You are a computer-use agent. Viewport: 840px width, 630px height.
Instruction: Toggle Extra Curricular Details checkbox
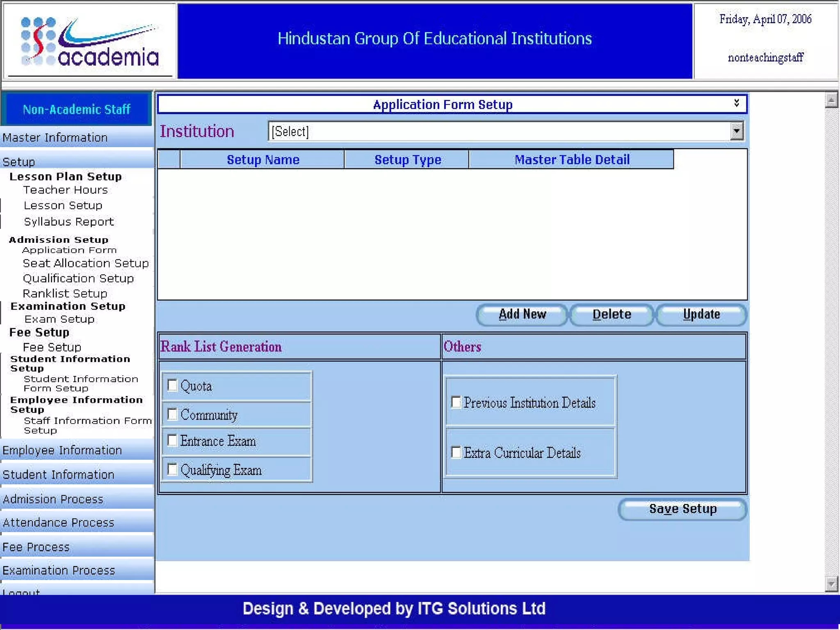coord(456,452)
